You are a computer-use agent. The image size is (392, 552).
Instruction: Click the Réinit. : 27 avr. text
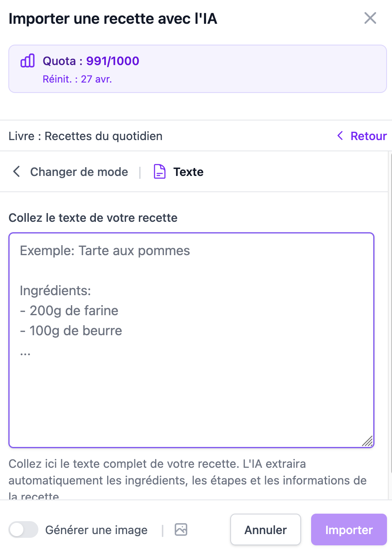[x=77, y=79]
